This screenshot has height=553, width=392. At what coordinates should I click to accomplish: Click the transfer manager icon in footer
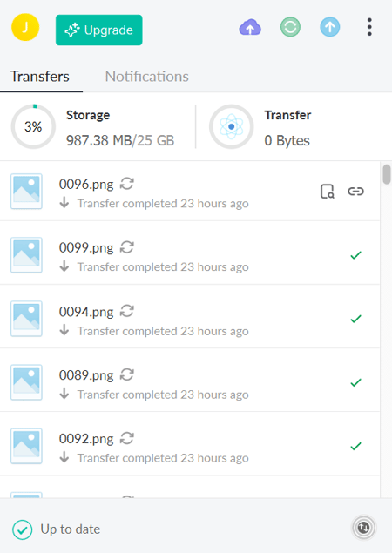364,528
